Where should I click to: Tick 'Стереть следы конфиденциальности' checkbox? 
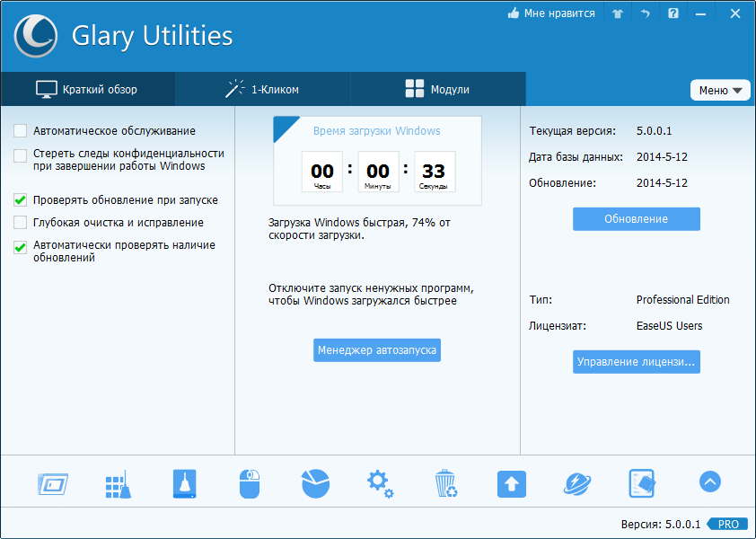21,155
